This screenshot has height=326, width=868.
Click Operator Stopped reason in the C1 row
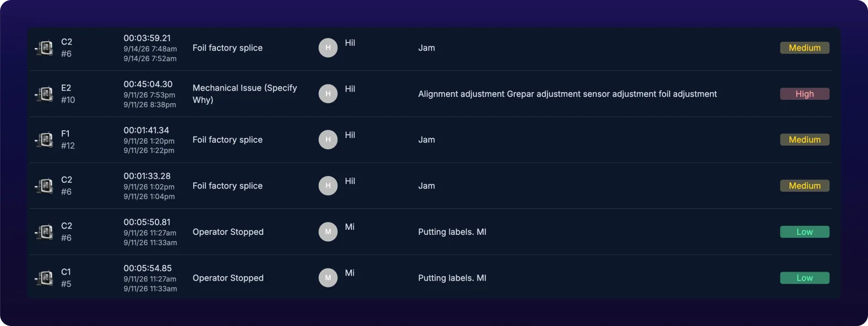(x=228, y=278)
